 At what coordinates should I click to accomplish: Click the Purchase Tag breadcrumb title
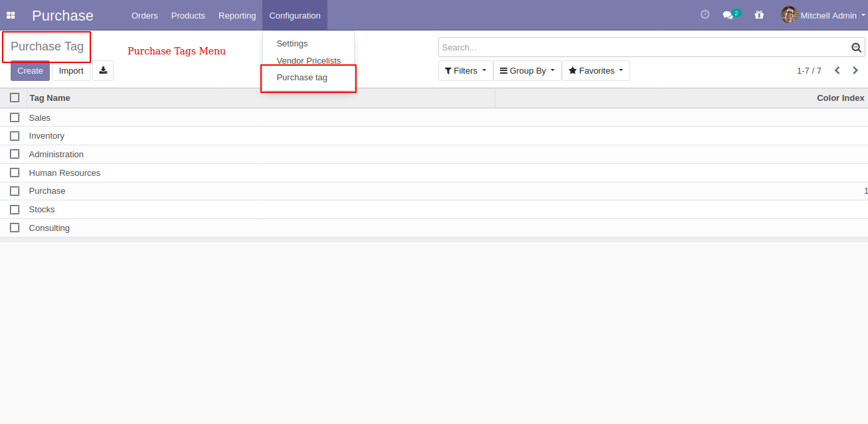(47, 46)
